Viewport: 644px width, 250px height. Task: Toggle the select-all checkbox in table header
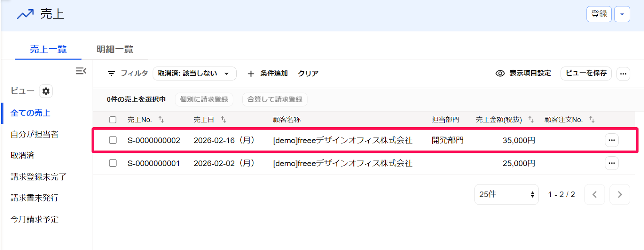pyautogui.click(x=113, y=120)
